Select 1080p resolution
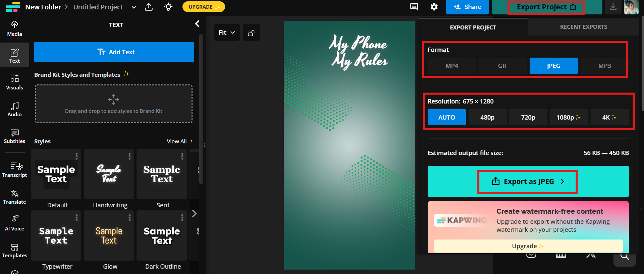The width and height of the screenshot is (644, 274). (569, 117)
